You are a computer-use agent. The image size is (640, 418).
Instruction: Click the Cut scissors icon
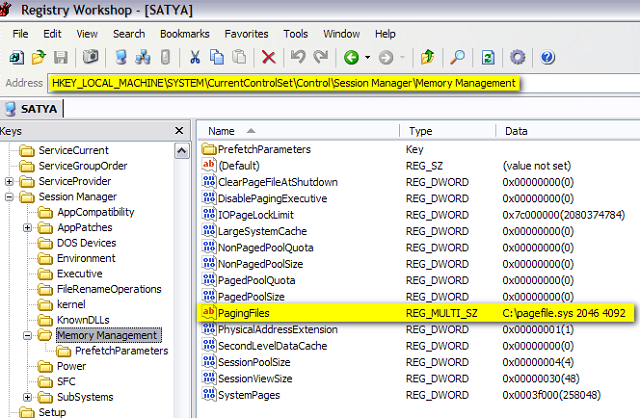click(x=195, y=58)
